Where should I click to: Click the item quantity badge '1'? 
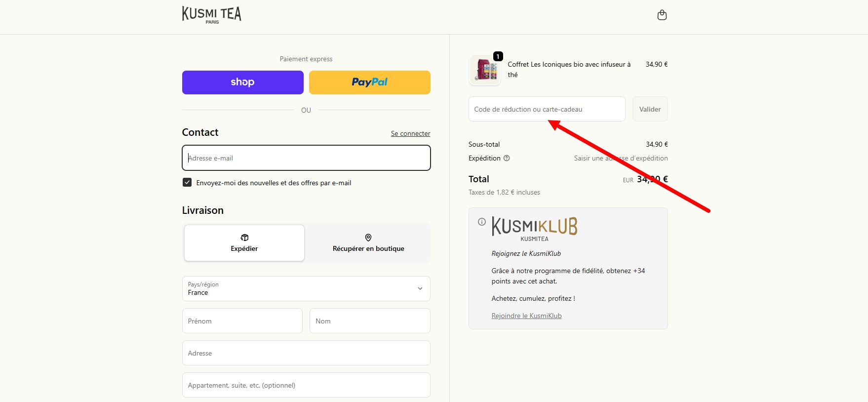(498, 56)
